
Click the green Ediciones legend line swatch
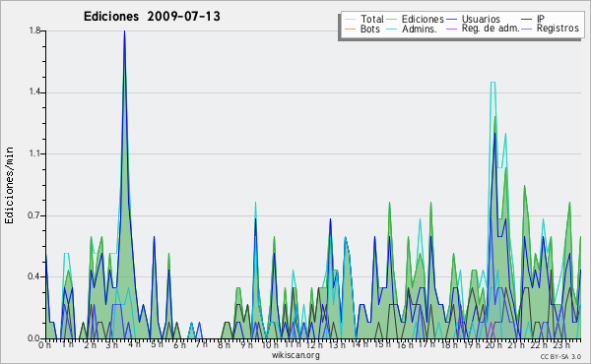pos(392,20)
